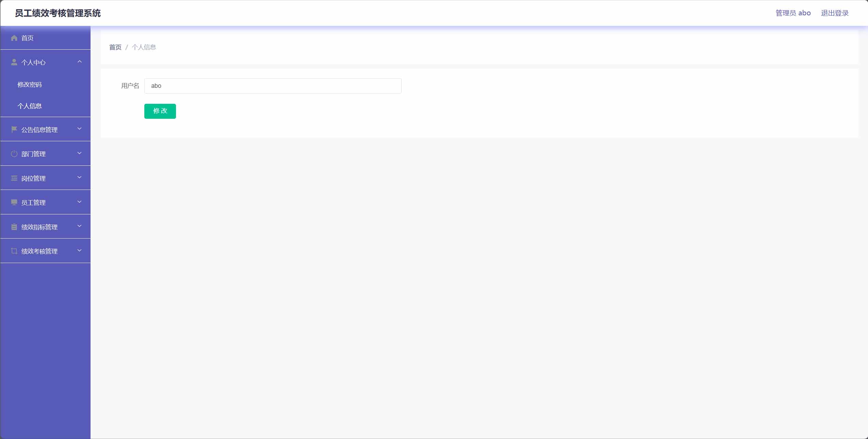The width and height of the screenshot is (868, 439).
Task: Expand the 部门管理 chevron
Action: 80,153
